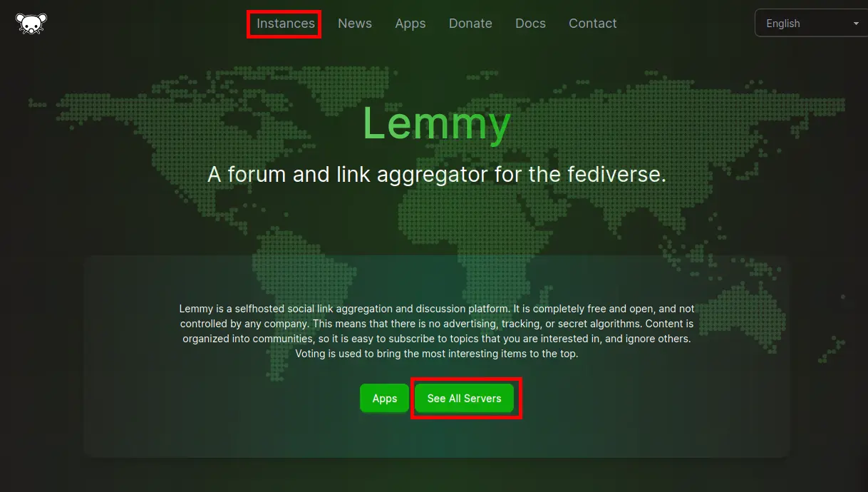This screenshot has width=868, height=492.
Task: Open the English language selector
Action: tap(811, 24)
